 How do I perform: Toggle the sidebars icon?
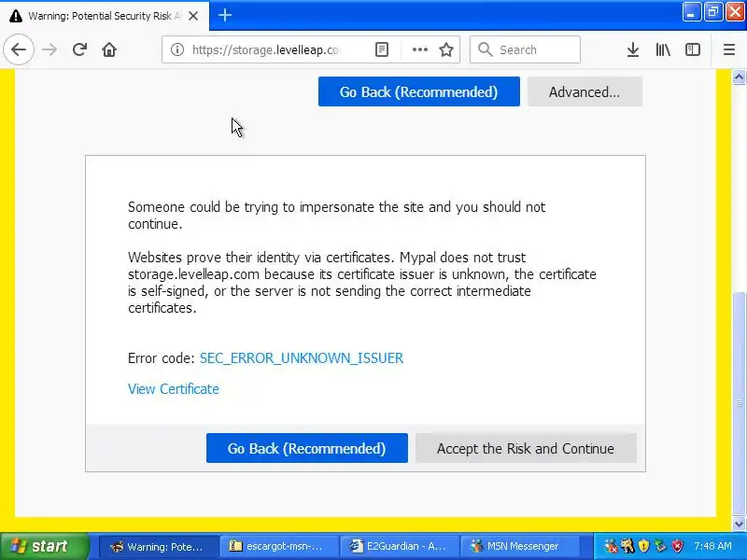[692, 49]
